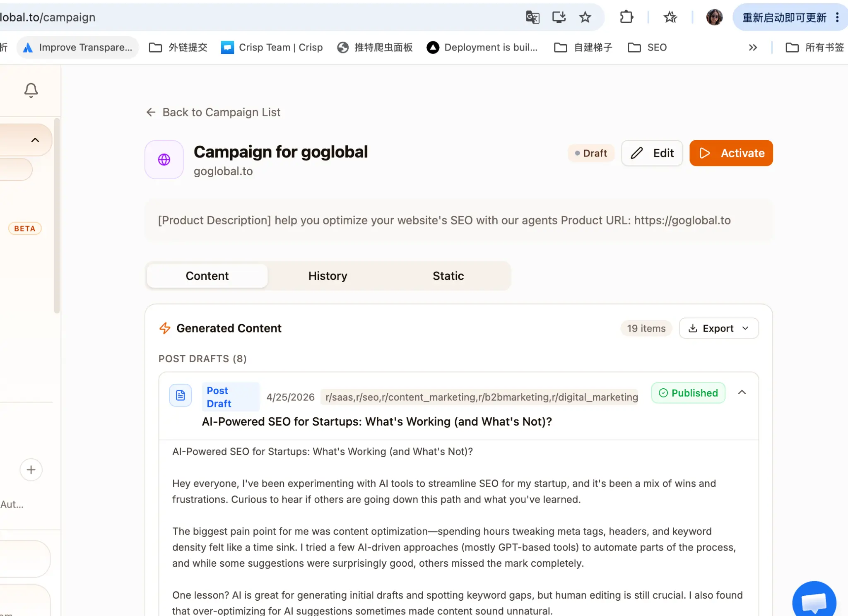Click the sidebar vertical scrollbar
Viewport: 848px width, 616px height.
[x=57, y=215]
